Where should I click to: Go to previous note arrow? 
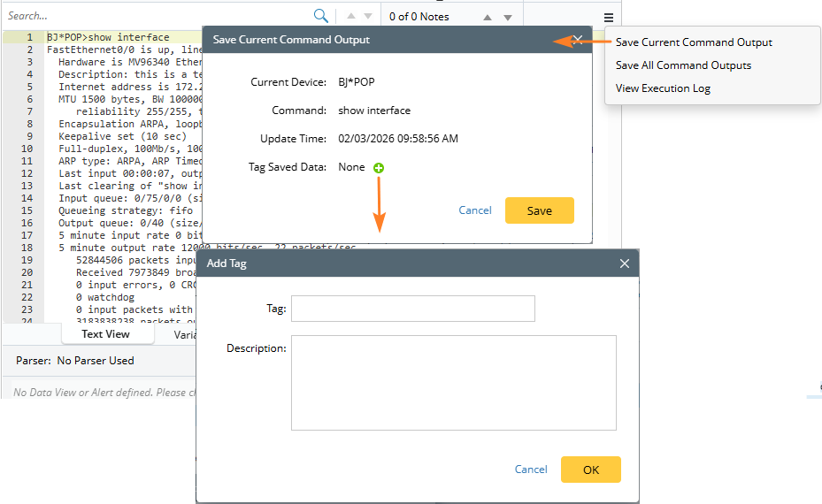[x=488, y=18]
